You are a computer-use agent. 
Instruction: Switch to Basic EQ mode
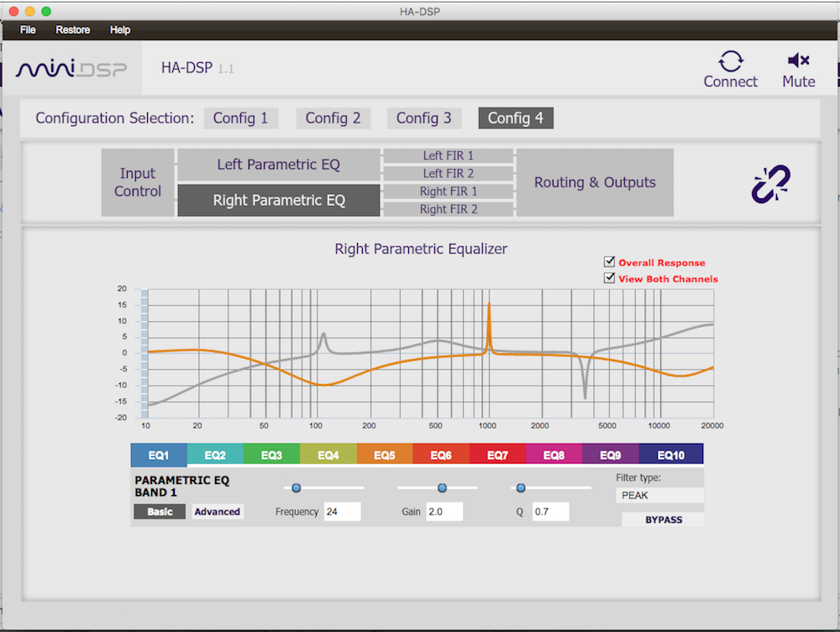point(160,512)
